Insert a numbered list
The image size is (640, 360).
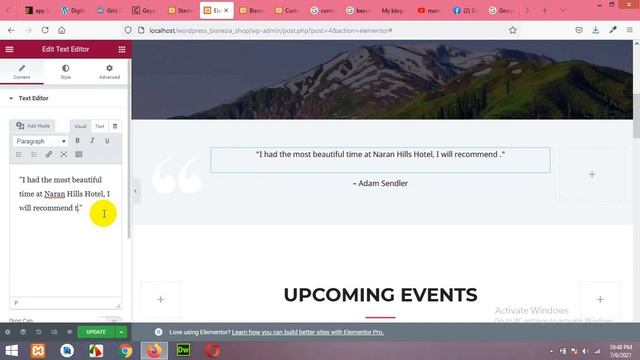pos(34,154)
